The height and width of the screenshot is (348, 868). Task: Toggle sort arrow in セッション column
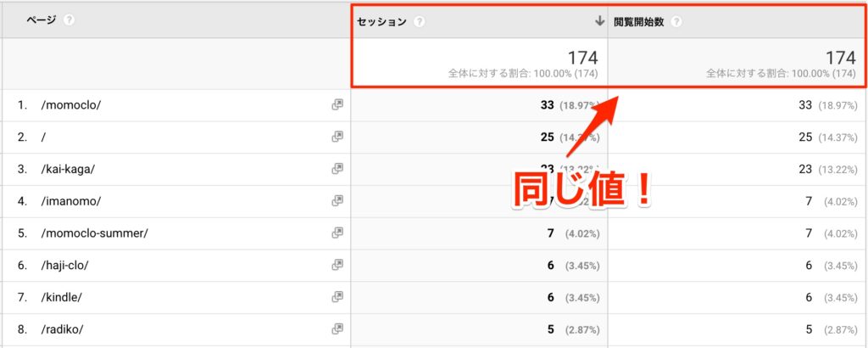click(x=599, y=21)
